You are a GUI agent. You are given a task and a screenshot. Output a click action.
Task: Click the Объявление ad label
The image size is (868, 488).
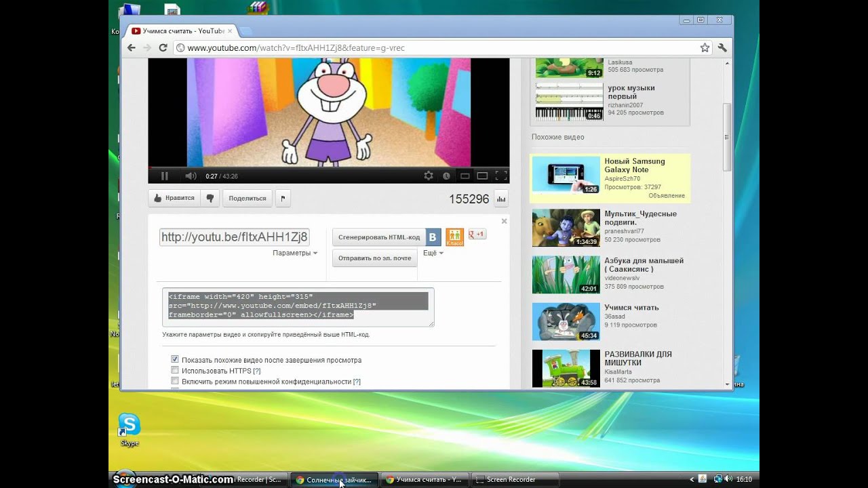click(x=667, y=196)
